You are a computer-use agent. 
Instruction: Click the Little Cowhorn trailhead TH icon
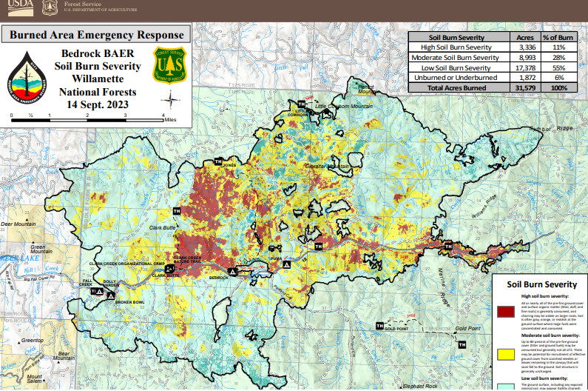(x=301, y=104)
